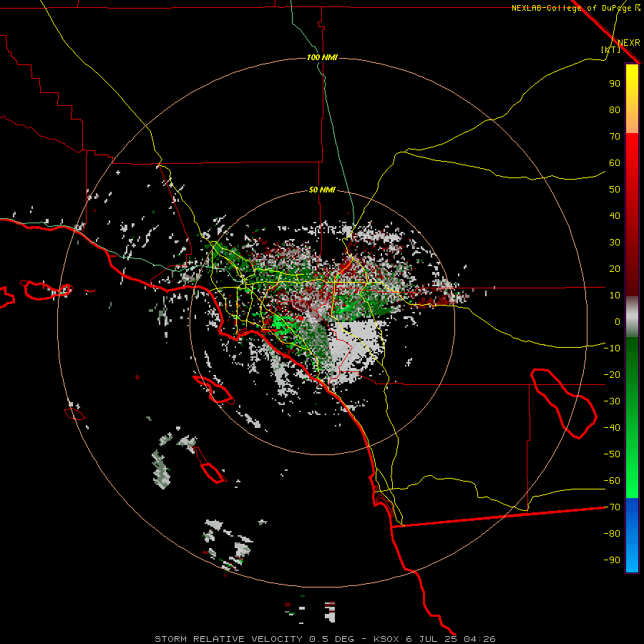Screen dimensions: 644x644
Task: Click the 30 value on velocity scale
Action: (615, 243)
